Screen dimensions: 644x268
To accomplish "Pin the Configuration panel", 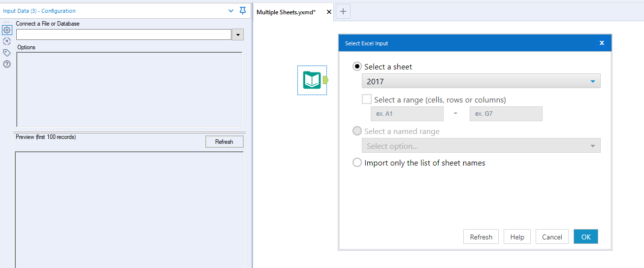I will click(242, 10).
